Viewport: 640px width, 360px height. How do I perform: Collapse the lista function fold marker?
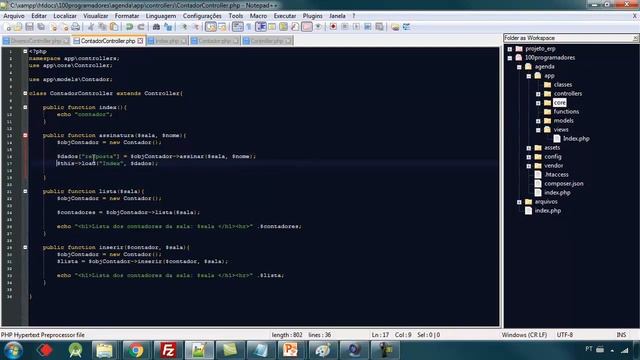[x=25, y=191]
